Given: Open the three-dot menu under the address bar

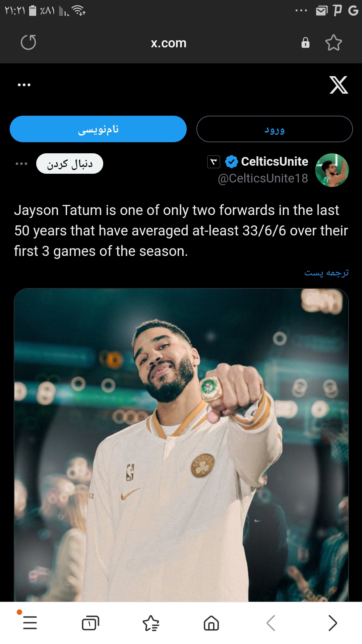Looking at the screenshot, I should click(x=24, y=85).
